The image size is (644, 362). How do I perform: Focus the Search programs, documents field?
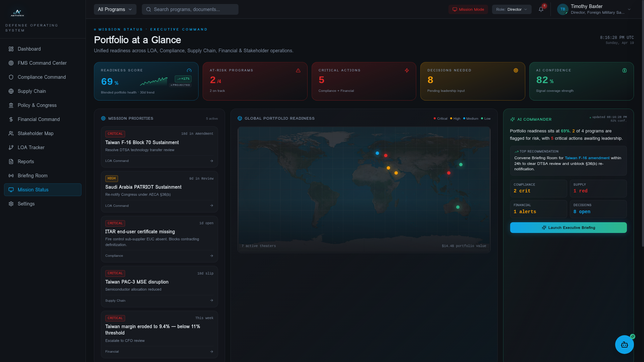(190, 9)
